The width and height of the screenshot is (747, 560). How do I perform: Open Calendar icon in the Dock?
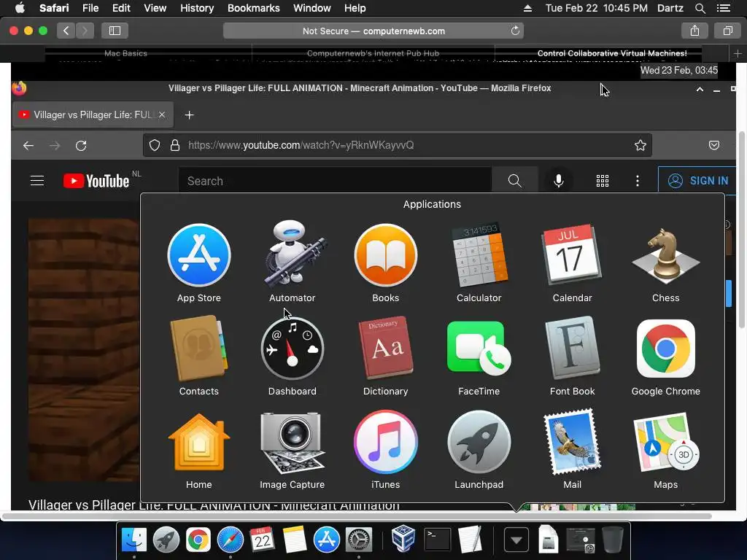click(x=262, y=540)
